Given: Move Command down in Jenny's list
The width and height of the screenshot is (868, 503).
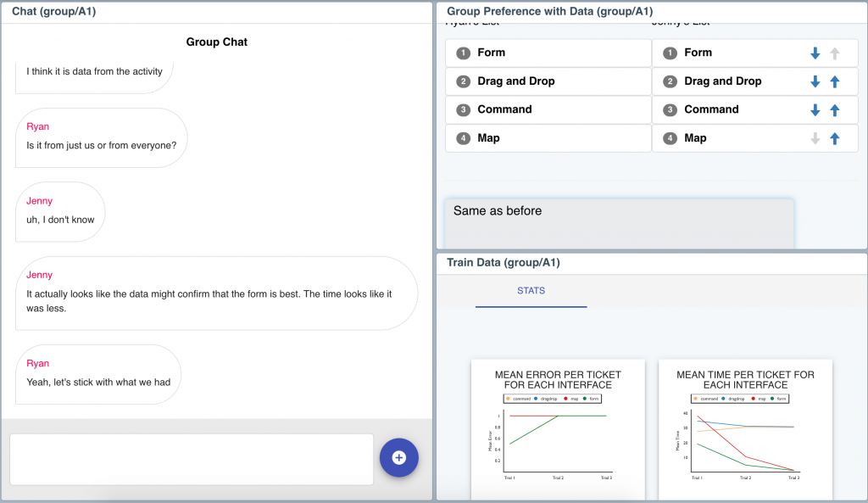Looking at the screenshot, I should [815, 110].
